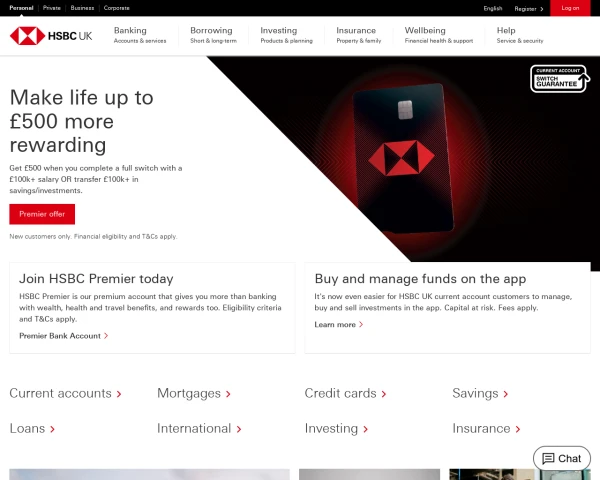The image size is (600, 480).
Task: Click the red chevron after Credit cards
Action: pyautogui.click(x=384, y=394)
